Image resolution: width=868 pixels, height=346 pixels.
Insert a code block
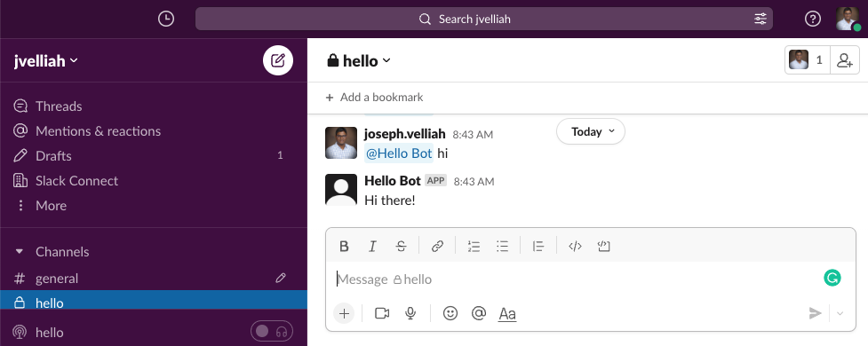[x=604, y=247]
